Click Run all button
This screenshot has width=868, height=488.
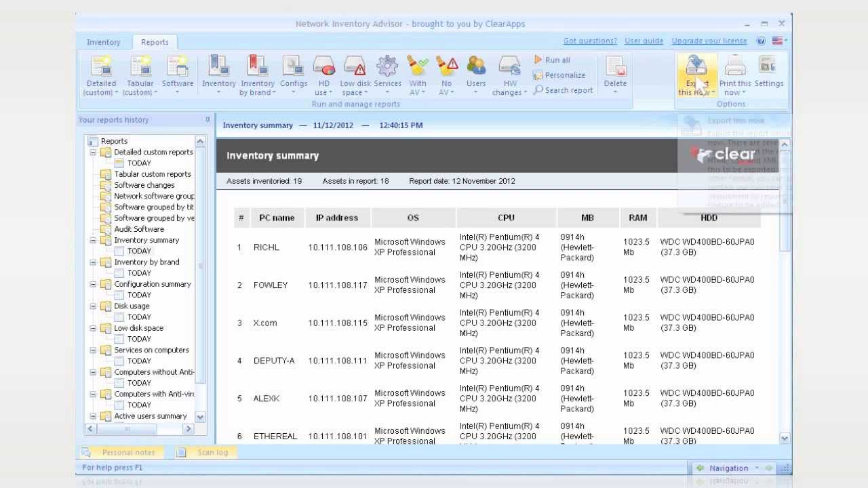point(552,60)
